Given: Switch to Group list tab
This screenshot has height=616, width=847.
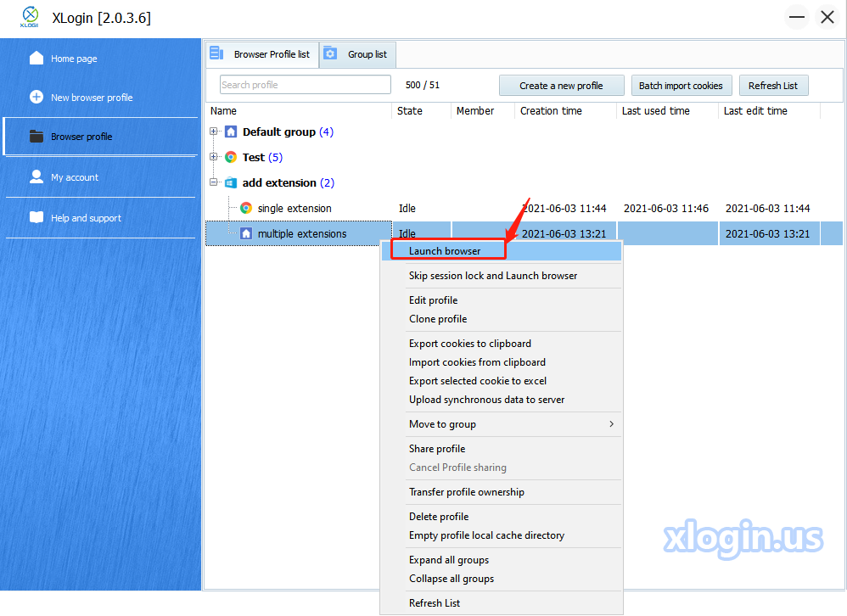Looking at the screenshot, I should pos(357,54).
